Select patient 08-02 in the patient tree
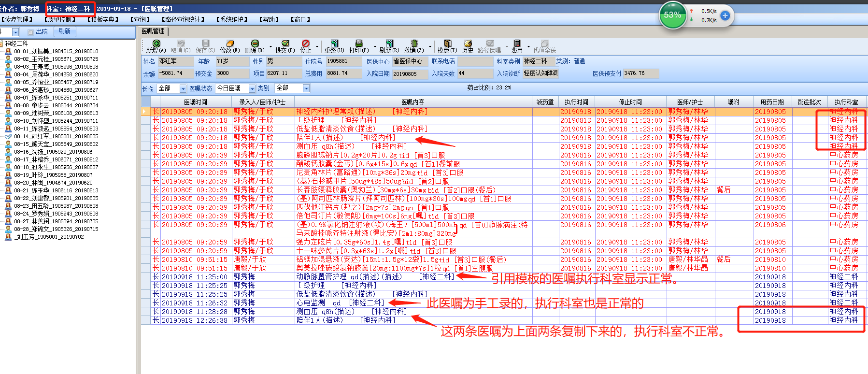Image resolution: width=868 pixels, height=374 pixels. 56,59
